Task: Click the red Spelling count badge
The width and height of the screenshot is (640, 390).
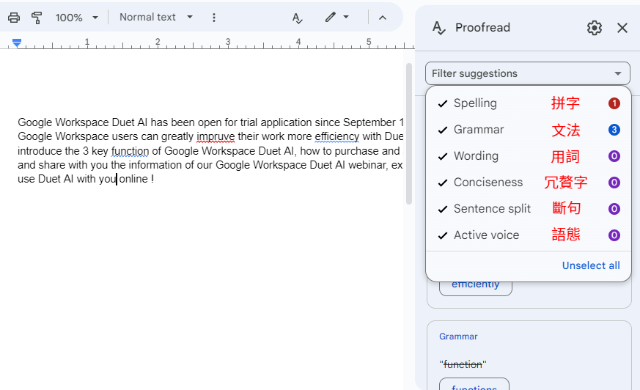Action: (614, 103)
